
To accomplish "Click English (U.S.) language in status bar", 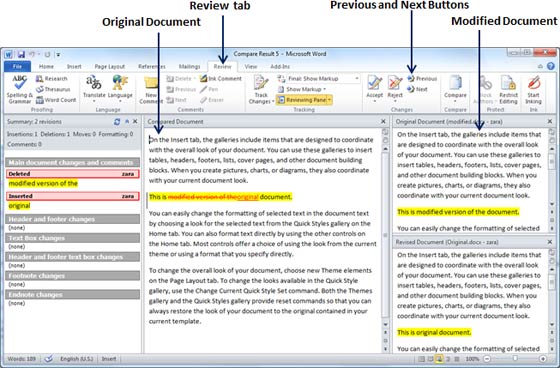I will tap(76, 359).
